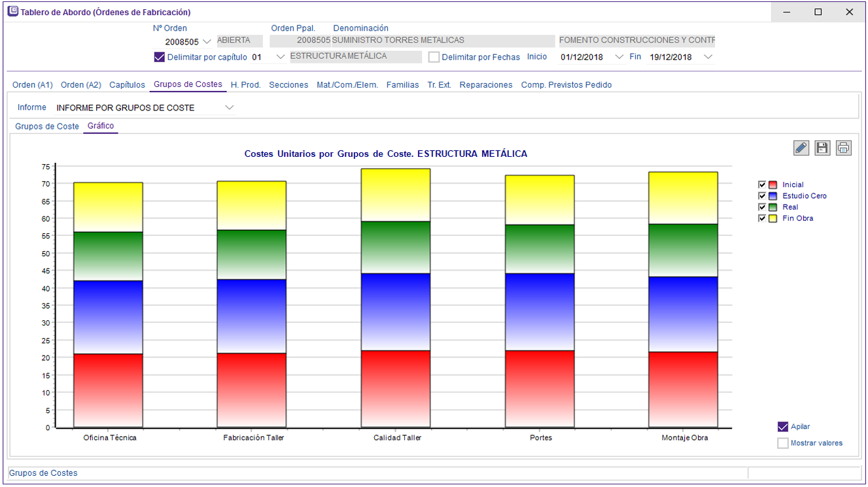Click the Fin Obra legend label
Viewport: 868px width, 487px height.
pyautogui.click(x=797, y=218)
